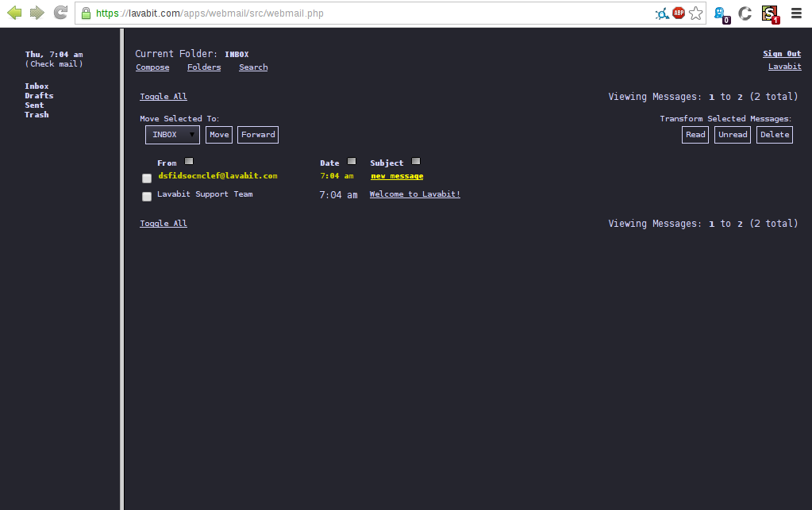Click sender dsfidsocmclef@lavabit.com text
This screenshot has width=812, height=510.
coord(217,176)
